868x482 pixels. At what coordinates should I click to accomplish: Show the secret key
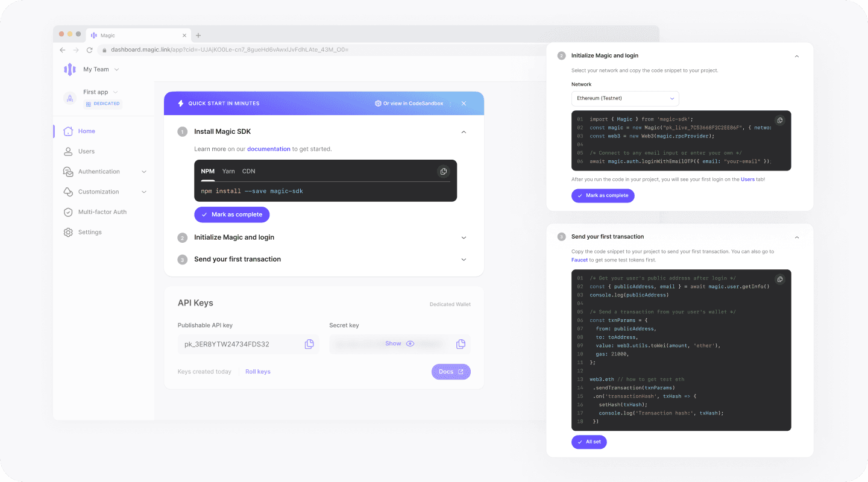pos(400,343)
